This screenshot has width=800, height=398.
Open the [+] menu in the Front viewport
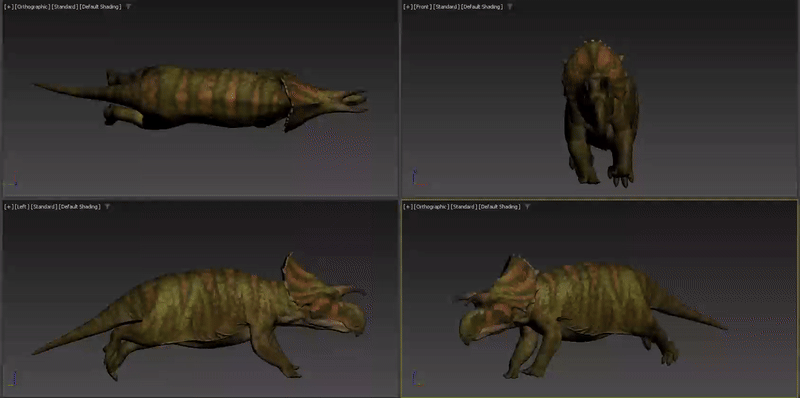click(408, 7)
